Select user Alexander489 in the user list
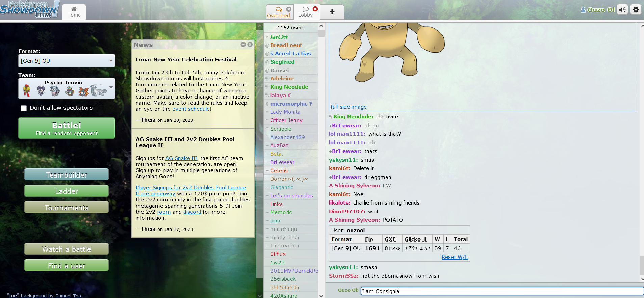This screenshot has height=298, width=644. (x=291, y=137)
